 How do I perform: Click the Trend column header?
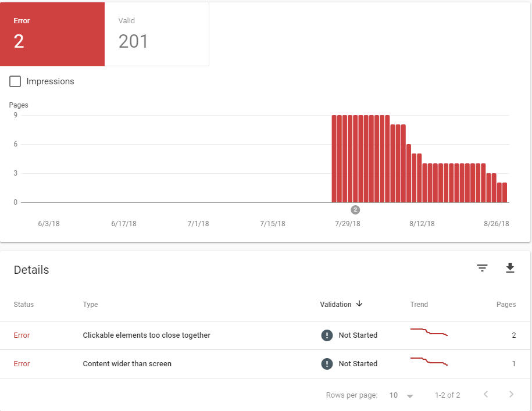(x=419, y=305)
